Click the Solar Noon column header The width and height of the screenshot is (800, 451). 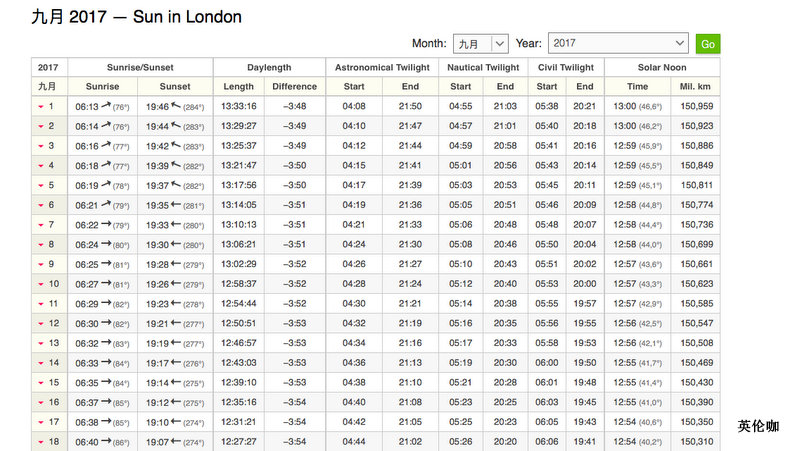pyautogui.click(x=662, y=68)
